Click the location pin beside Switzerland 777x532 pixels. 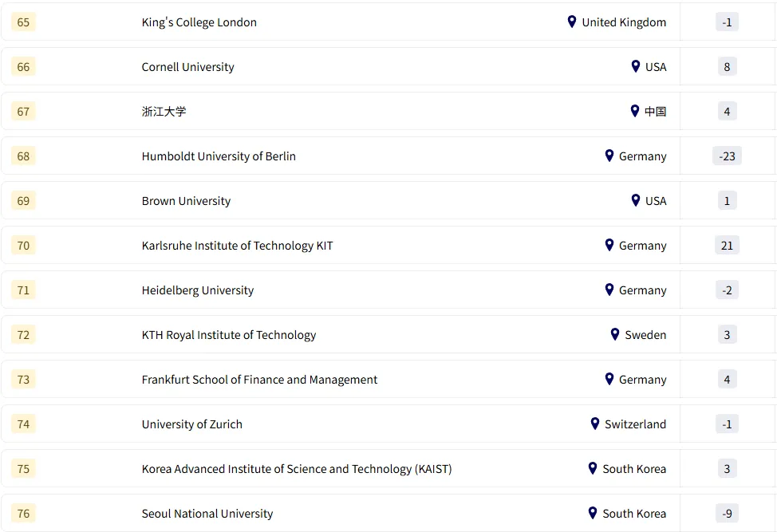click(x=595, y=424)
